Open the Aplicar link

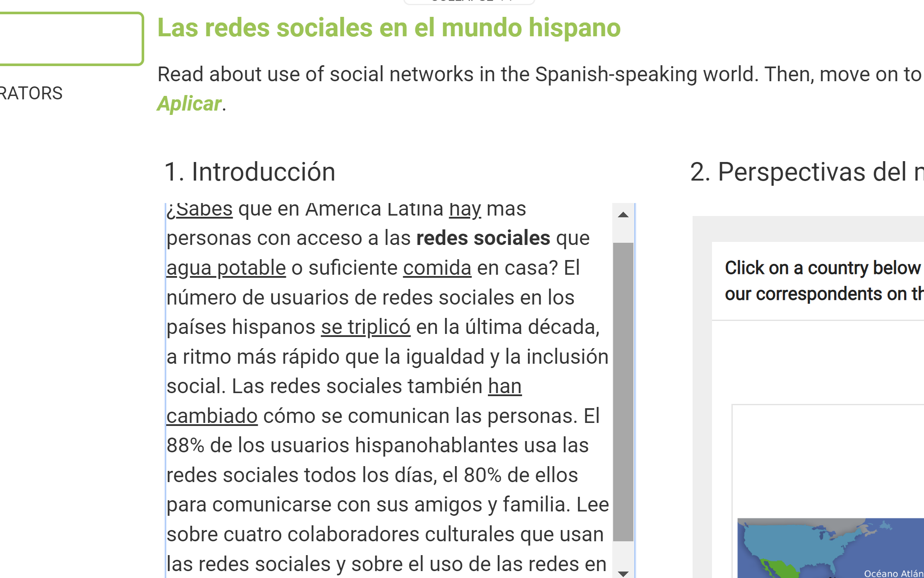190,104
